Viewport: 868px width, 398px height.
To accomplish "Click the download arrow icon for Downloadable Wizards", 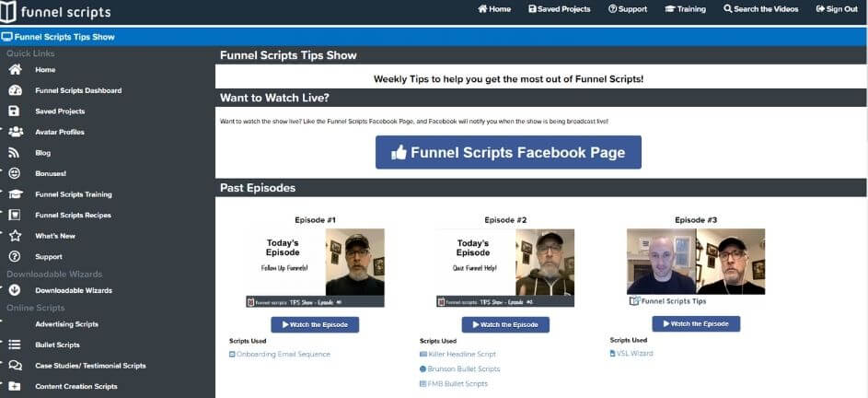I will pyautogui.click(x=15, y=290).
